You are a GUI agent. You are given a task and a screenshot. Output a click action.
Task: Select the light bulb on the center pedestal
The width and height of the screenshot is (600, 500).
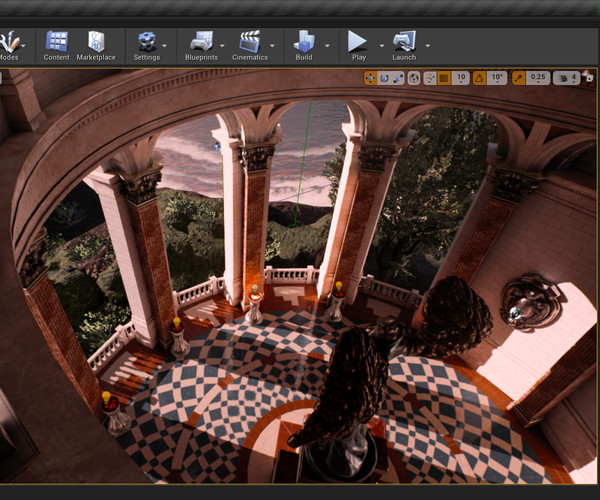[255, 290]
